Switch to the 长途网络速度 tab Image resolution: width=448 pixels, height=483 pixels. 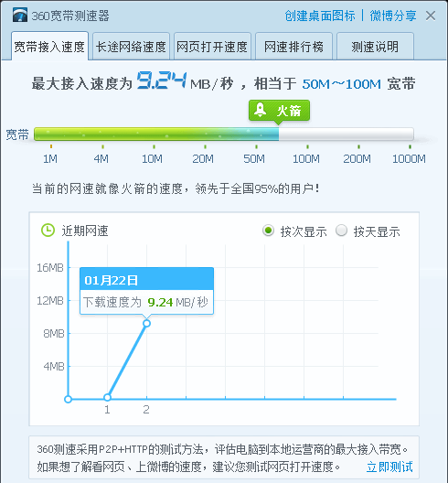tap(131, 47)
